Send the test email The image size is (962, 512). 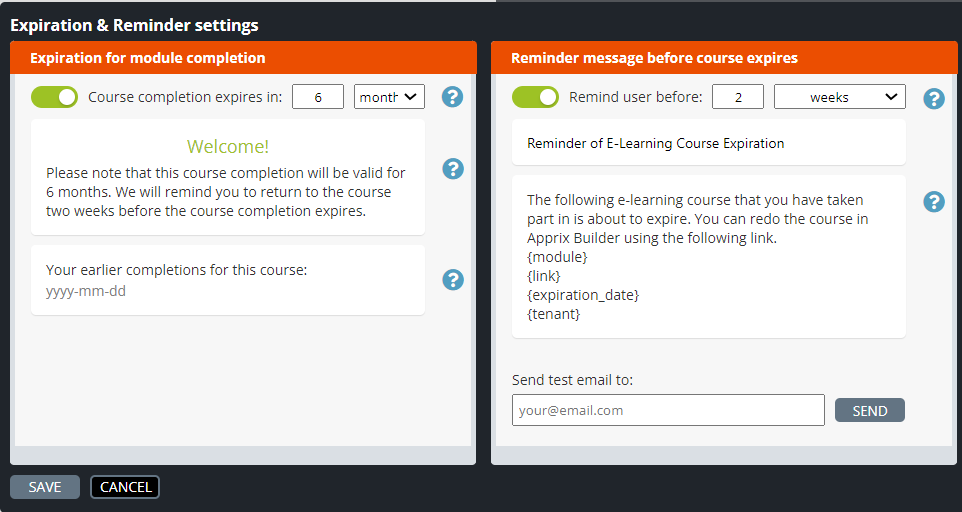tap(869, 410)
